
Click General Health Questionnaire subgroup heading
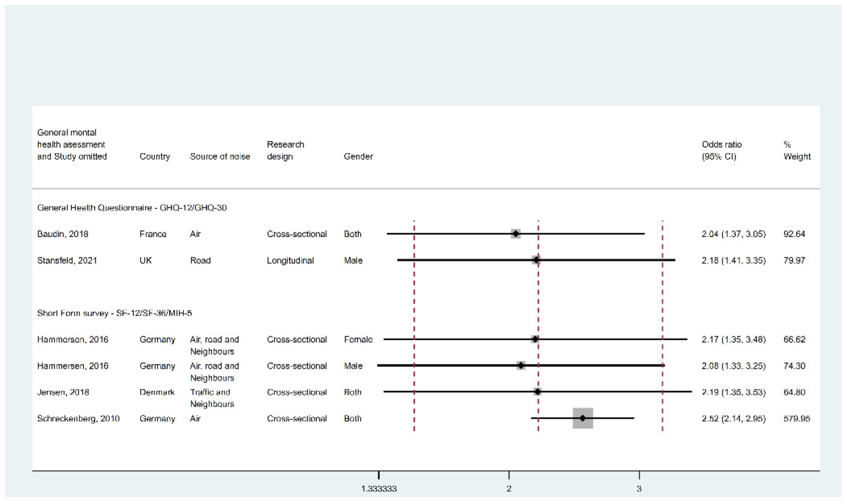(132, 208)
